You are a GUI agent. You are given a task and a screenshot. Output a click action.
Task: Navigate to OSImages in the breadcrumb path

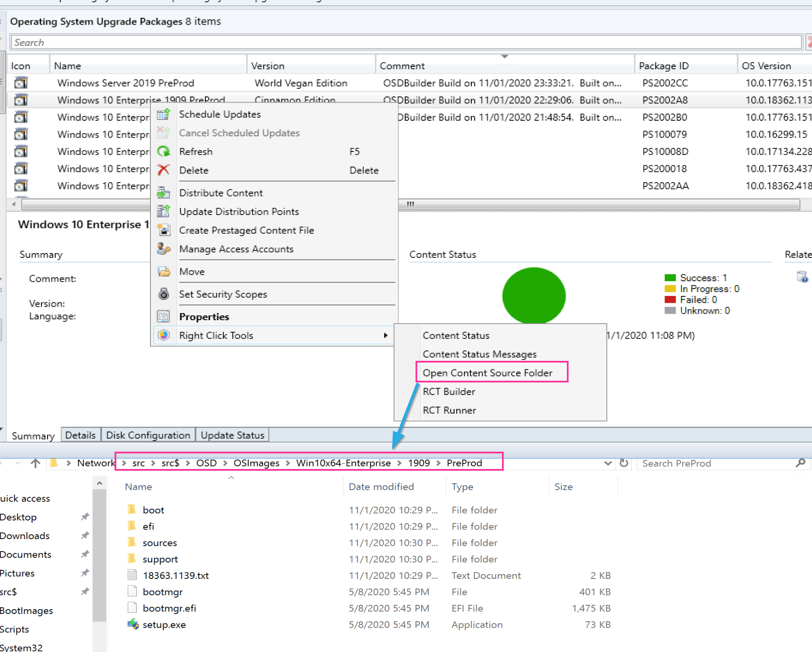[x=256, y=463]
